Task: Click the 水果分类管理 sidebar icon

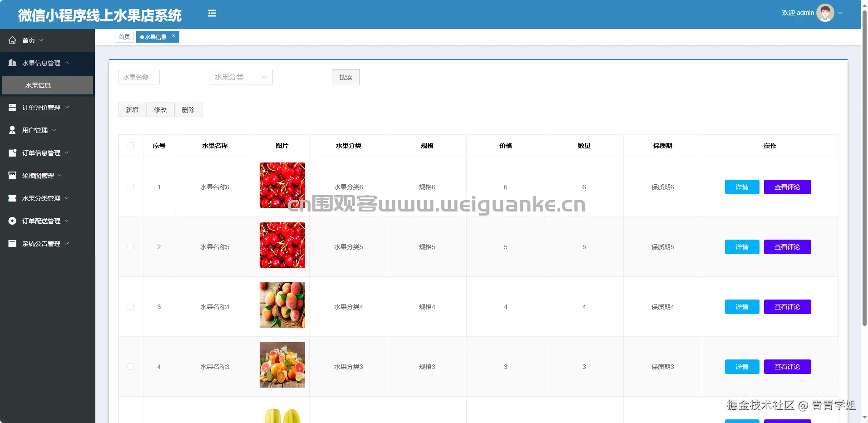Action: 12,198
